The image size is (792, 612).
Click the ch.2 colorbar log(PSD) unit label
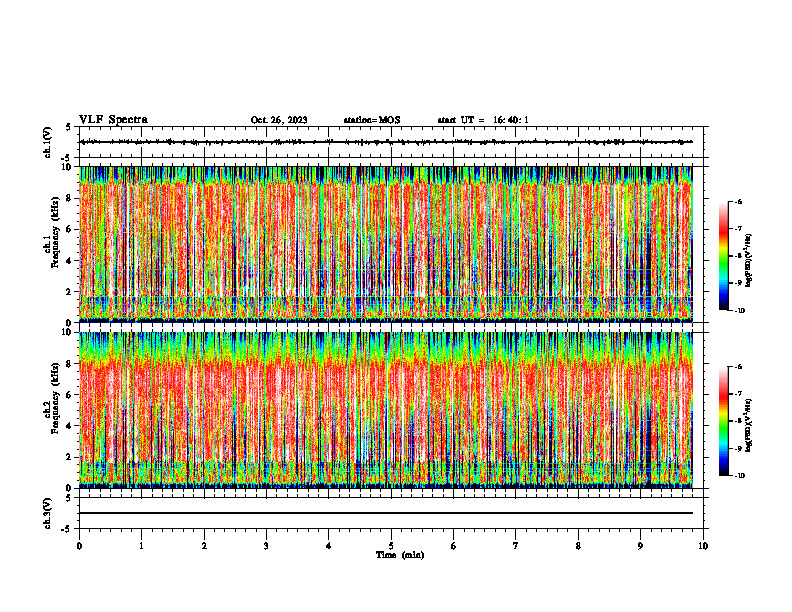749,425
